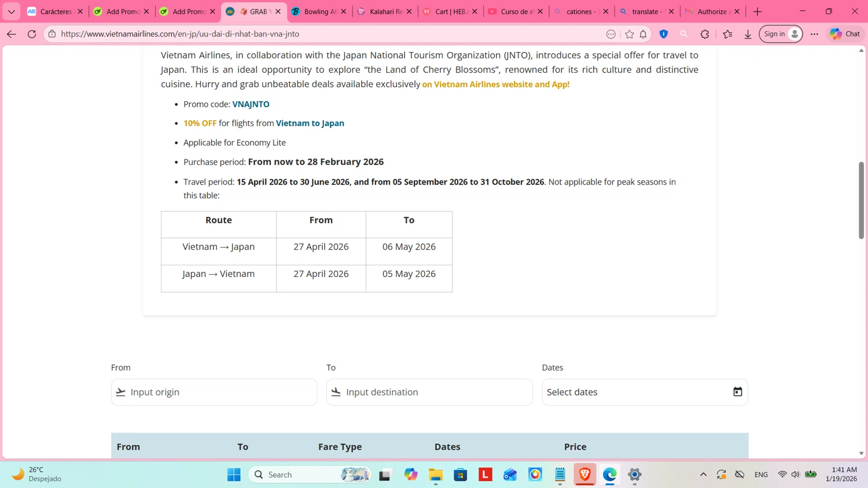Switch to the Cart | HEB tab

tap(450, 12)
